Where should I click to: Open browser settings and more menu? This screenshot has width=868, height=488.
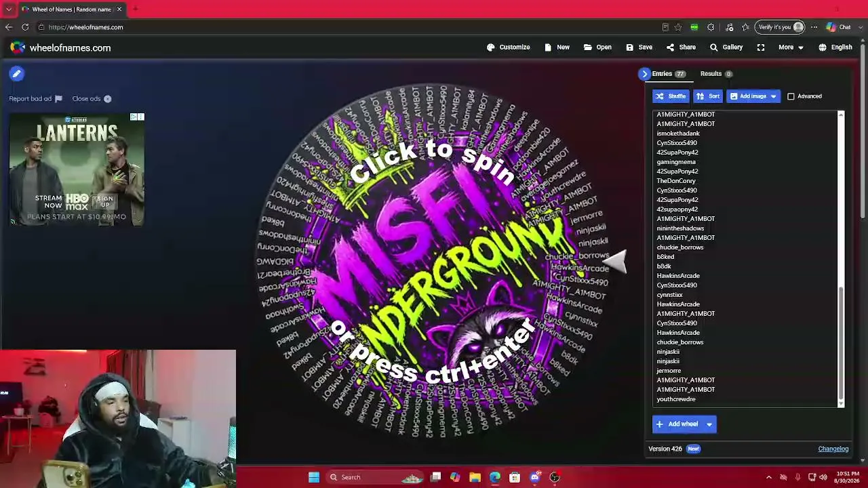tap(814, 27)
